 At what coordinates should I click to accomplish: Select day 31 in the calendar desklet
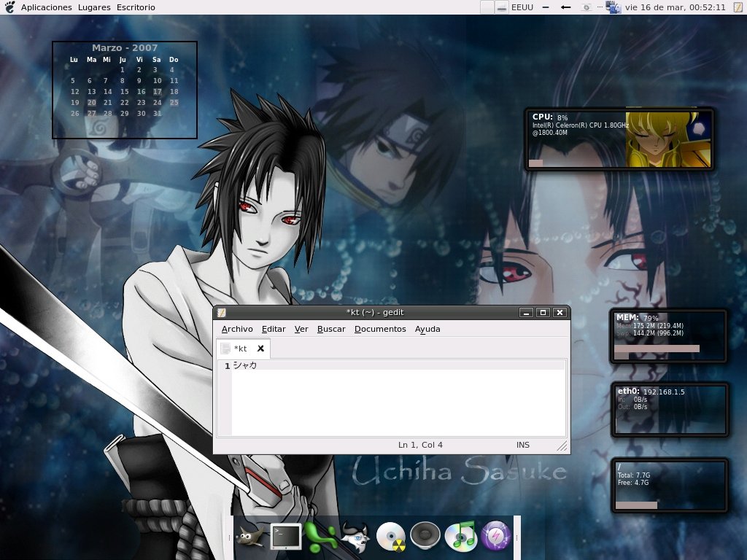click(x=158, y=113)
